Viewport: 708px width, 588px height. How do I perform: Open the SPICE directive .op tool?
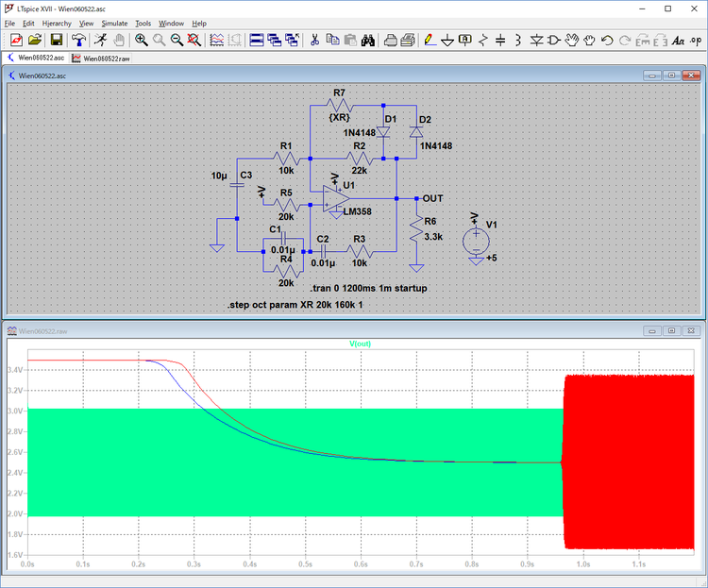pos(697,40)
